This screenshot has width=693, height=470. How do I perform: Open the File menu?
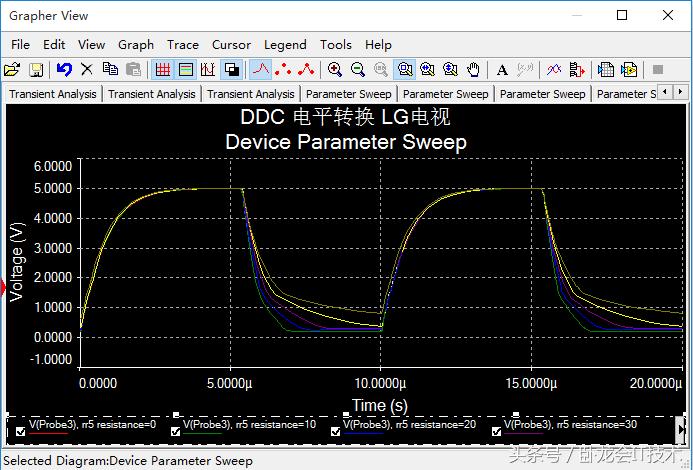20,45
